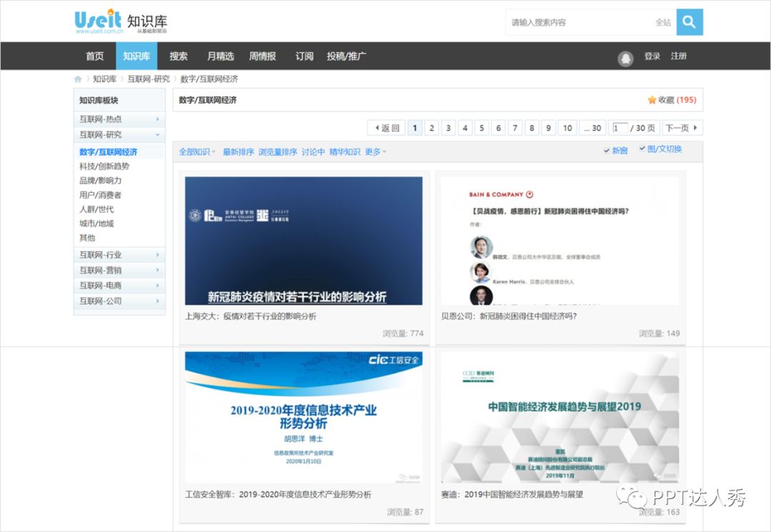
Task: Go to page 5
Action: (x=481, y=128)
